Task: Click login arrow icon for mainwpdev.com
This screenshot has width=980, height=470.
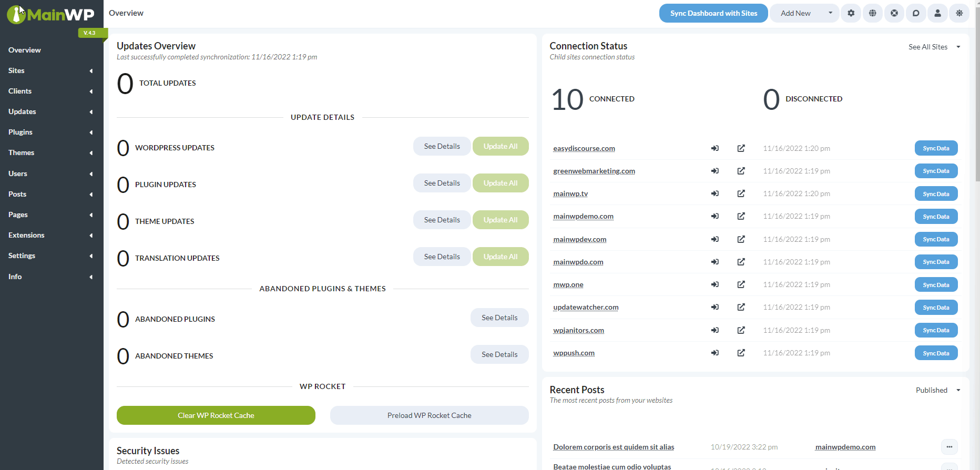Action: coord(715,239)
